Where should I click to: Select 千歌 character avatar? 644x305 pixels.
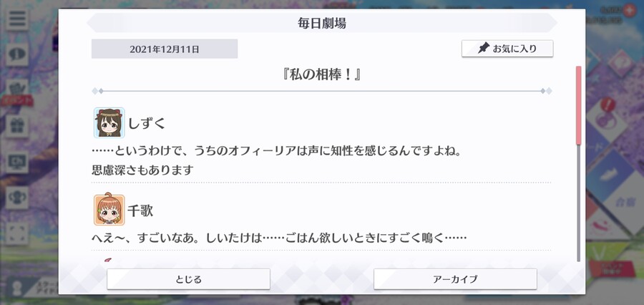tap(109, 210)
